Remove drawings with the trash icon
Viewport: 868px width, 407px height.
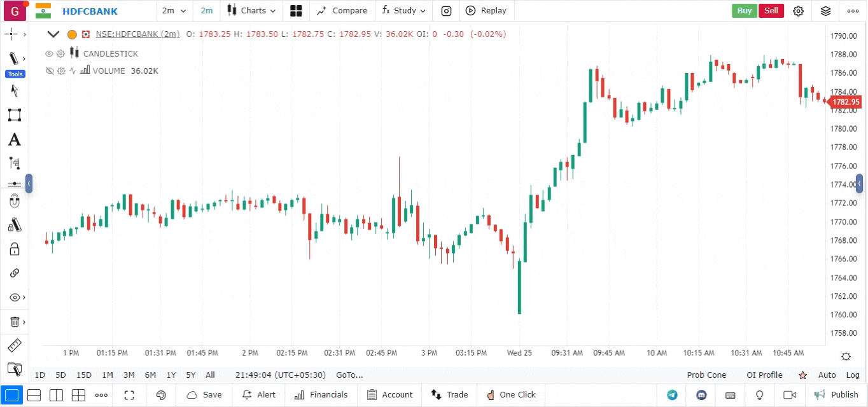click(x=15, y=321)
